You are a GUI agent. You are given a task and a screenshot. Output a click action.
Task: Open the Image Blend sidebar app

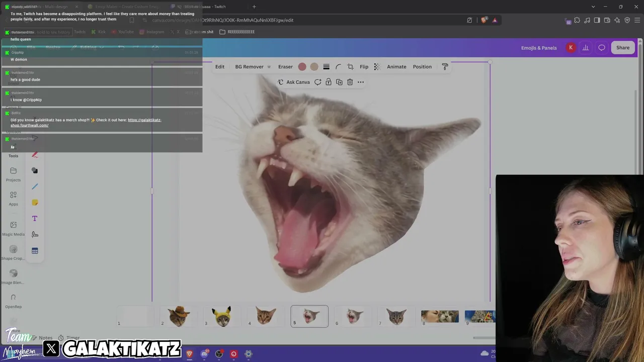point(13,277)
